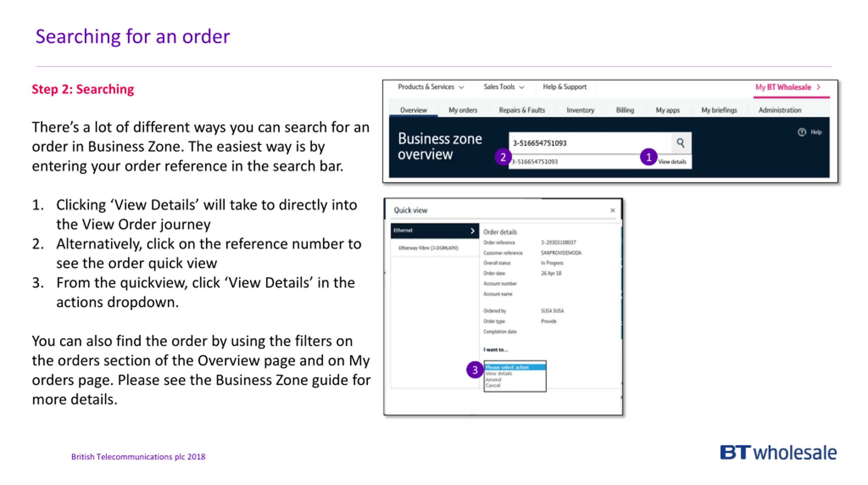Image resolution: width=868 pixels, height=485 pixels.
Task: Choose 'View details' in actions dropdown
Action: [499, 373]
